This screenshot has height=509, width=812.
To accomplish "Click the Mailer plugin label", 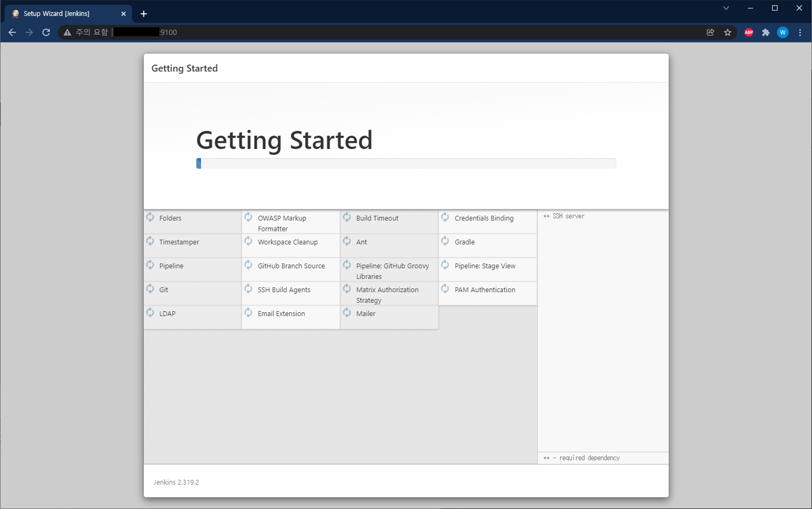I will (x=366, y=313).
